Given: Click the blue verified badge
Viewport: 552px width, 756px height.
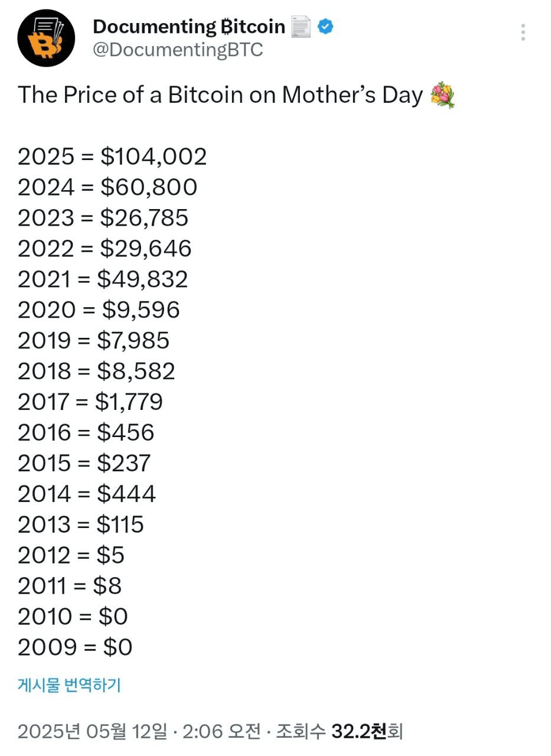Looking at the screenshot, I should pyautogui.click(x=326, y=27).
